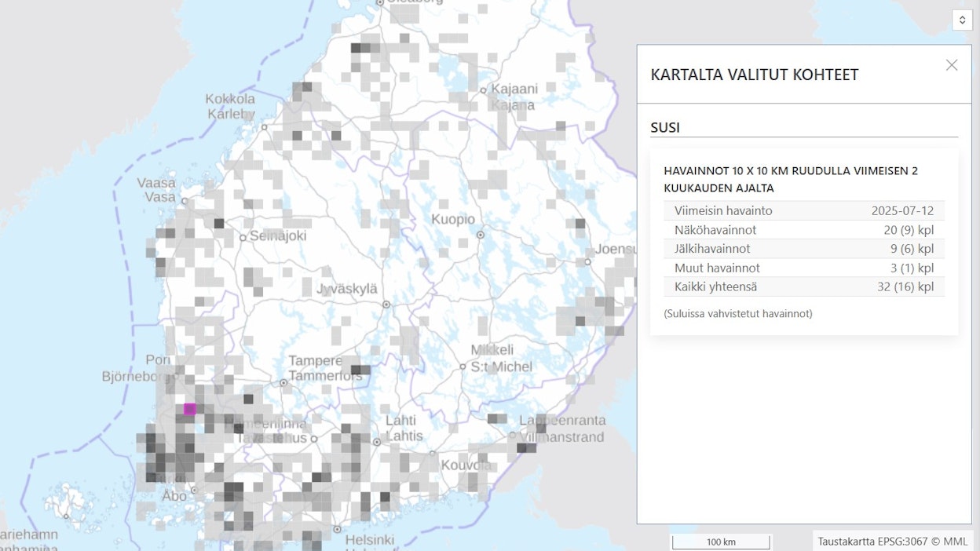Viewport: 980px width, 551px height.
Task: Select the Jälkihavainnot row
Action: (x=804, y=248)
